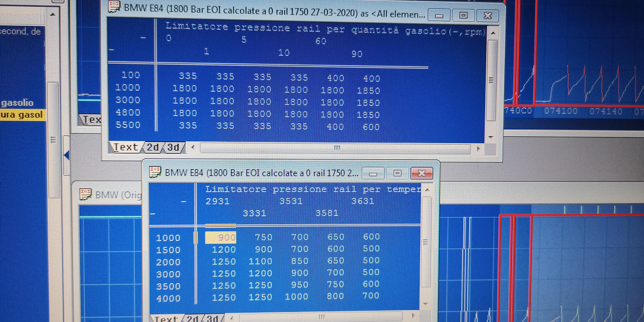The width and height of the screenshot is (644, 322).
Task: Select the 1000 value in row 4000 of the lower table
Action: pyautogui.click(x=297, y=297)
